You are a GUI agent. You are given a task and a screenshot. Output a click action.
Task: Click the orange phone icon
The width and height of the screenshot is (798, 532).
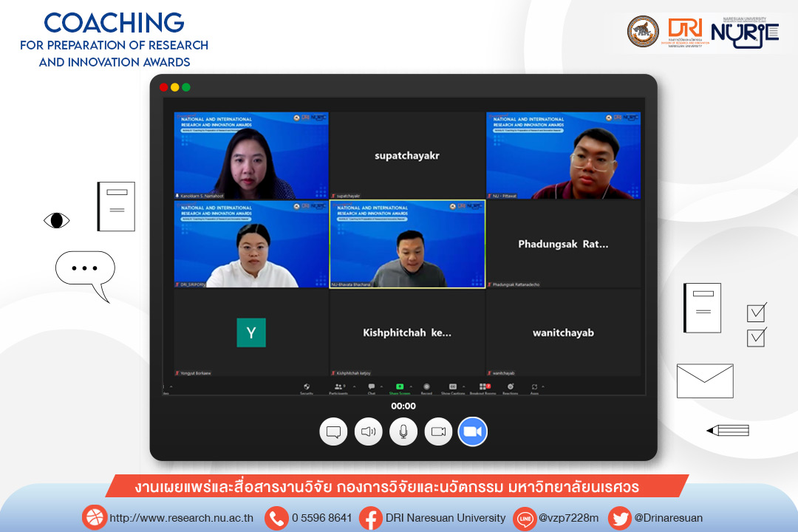276,518
